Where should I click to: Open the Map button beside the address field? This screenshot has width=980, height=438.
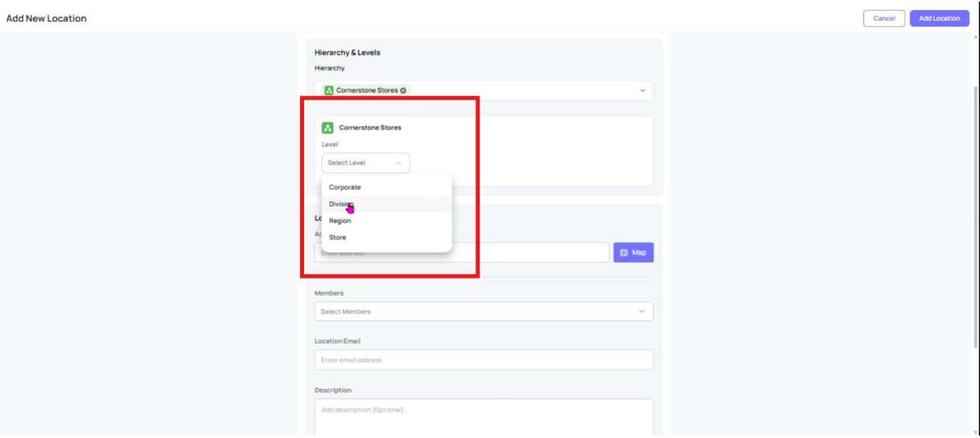coord(633,252)
